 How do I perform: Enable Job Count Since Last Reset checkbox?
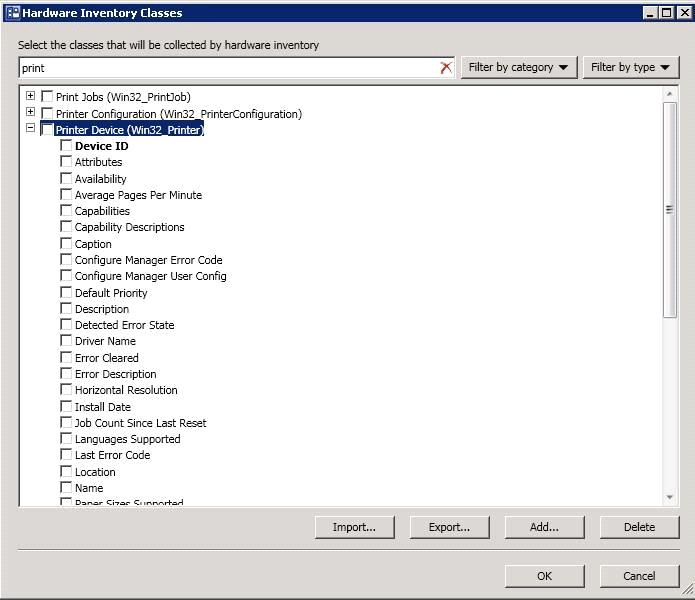coord(66,422)
